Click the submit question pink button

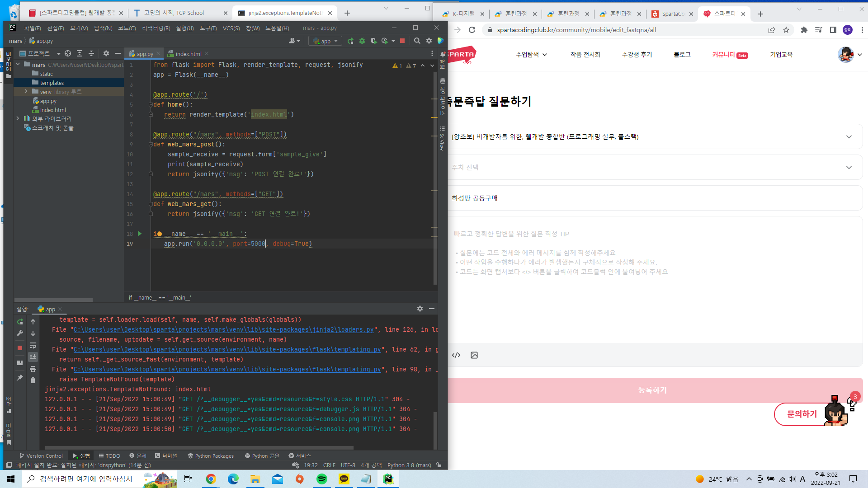click(654, 390)
